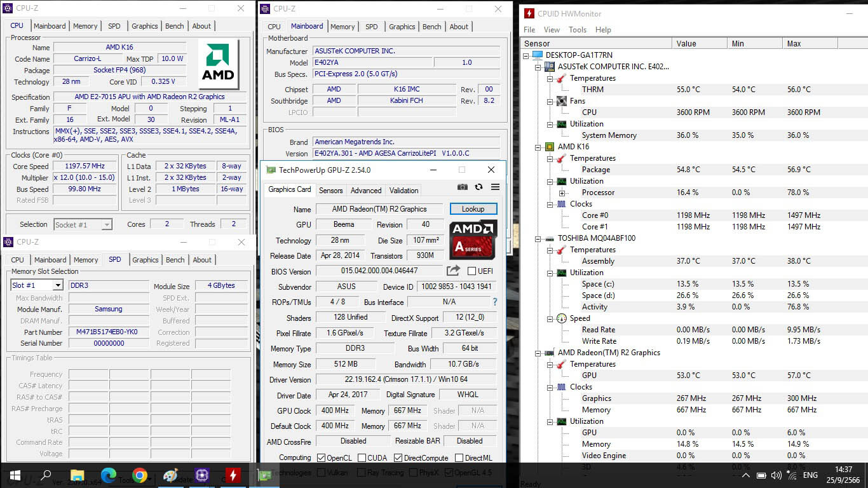Launch Microsoft Edge from the taskbar
This screenshot has height=488, width=868.
(109, 475)
